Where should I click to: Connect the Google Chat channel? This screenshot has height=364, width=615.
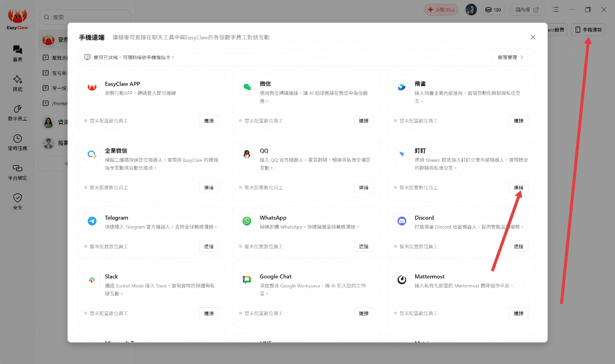click(x=363, y=314)
